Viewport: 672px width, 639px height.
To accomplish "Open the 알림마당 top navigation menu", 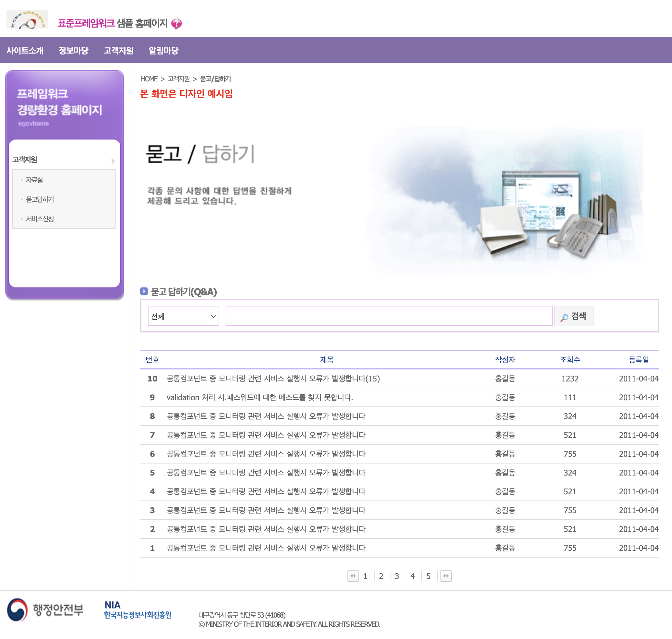I will (x=163, y=50).
